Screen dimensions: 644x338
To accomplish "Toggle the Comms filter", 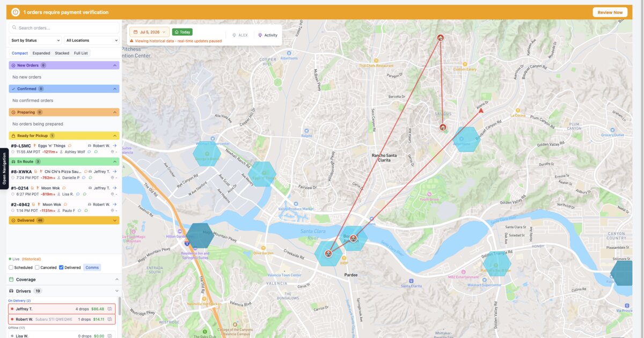I will 92,267.
